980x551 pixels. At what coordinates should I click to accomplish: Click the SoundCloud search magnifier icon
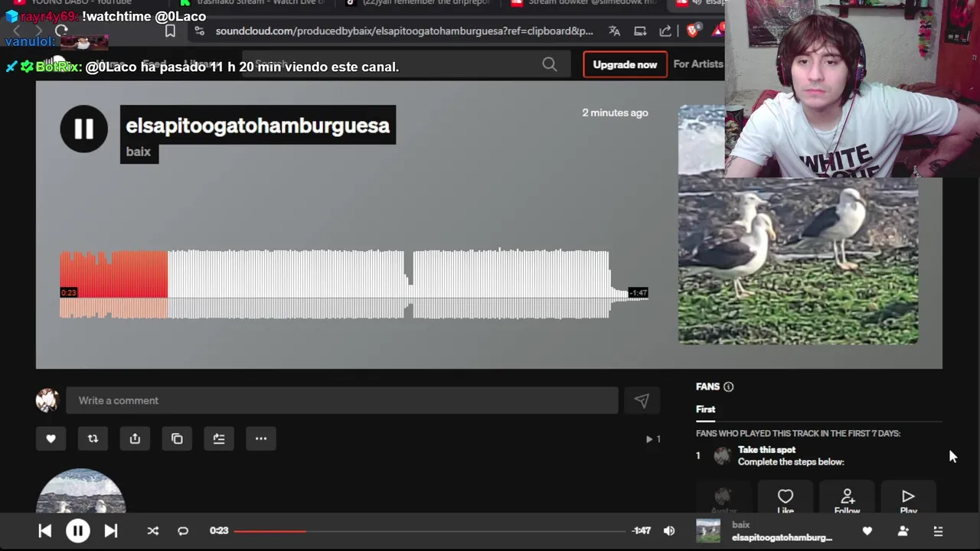550,65
